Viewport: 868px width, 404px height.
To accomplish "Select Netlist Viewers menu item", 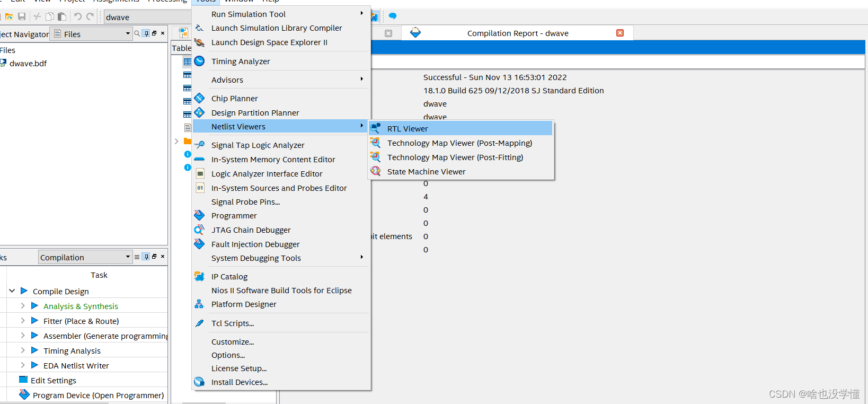I will point(281,126).
